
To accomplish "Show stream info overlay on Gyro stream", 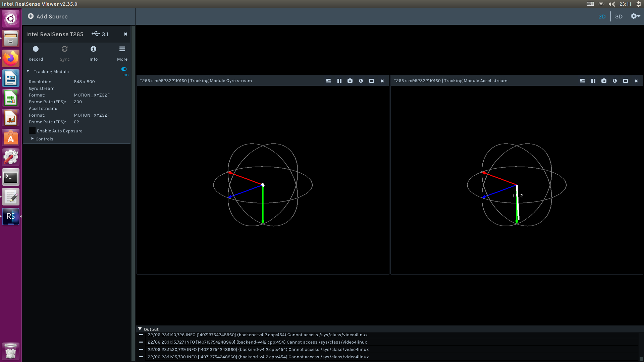I will tap(361, 81).
